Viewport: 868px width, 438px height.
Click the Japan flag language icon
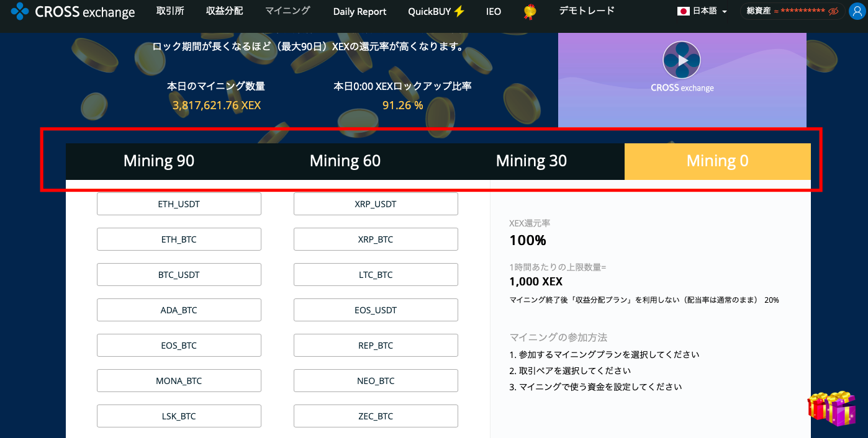click(684, 11)
